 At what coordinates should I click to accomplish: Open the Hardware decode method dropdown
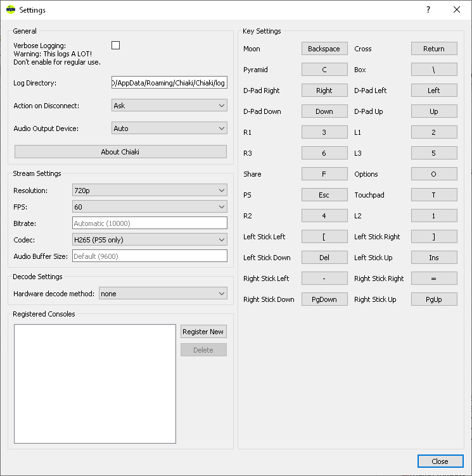[163, 293]
